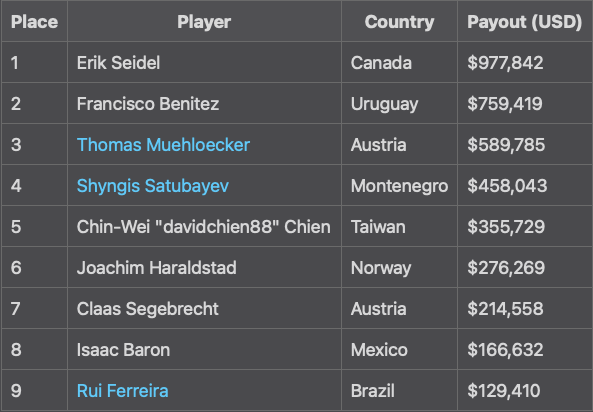This screenshot has width=593, height=412.
Task: Open Shyngis Satubayev player link
Action: click(153, 186)
